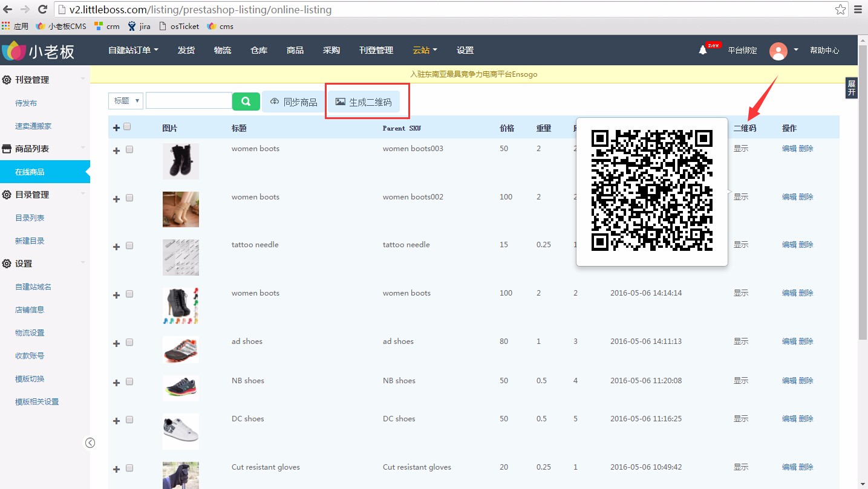
Task: Open the osTicket bookmark
Action: click(x=179, y=26)
